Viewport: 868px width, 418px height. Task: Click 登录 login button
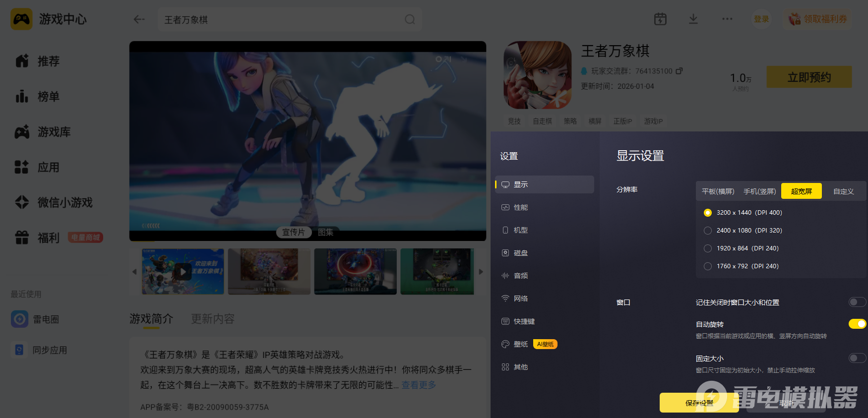click(761, 19)
